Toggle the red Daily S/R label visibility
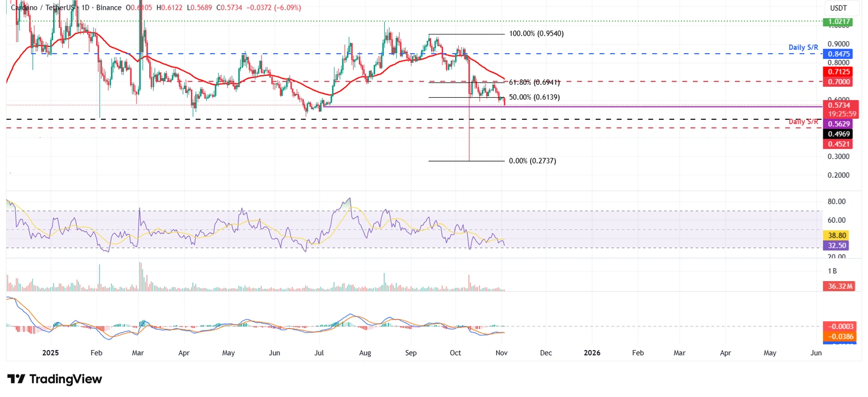This screenshot has height=397, width=868. [803, 121]
